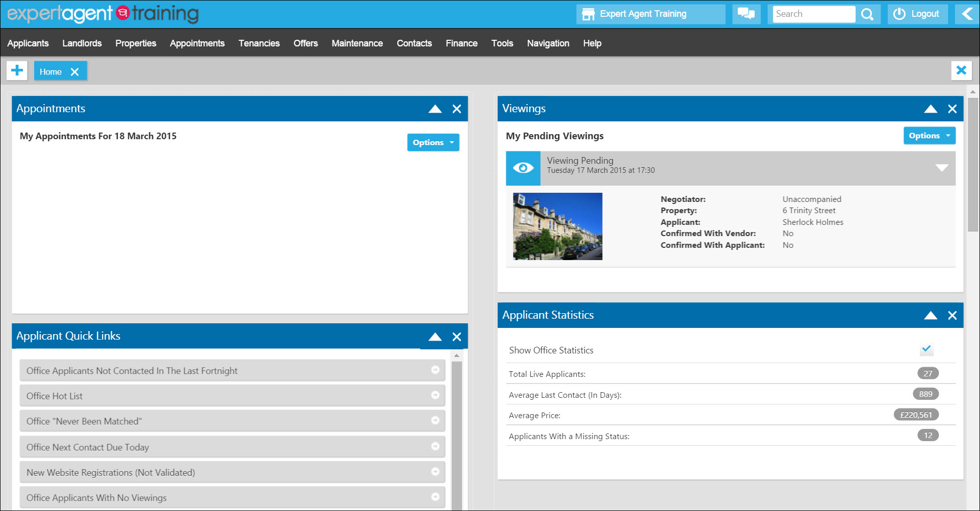Click the back arrow icon in top-right header
The height and width of the screenshot is (511, 980).
967,14
